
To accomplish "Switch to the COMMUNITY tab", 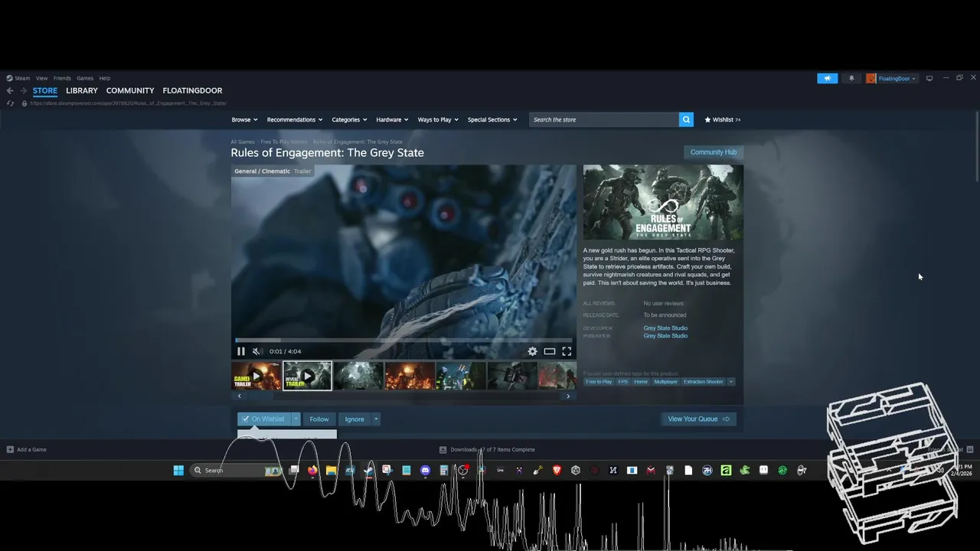I will coord(130,90).
